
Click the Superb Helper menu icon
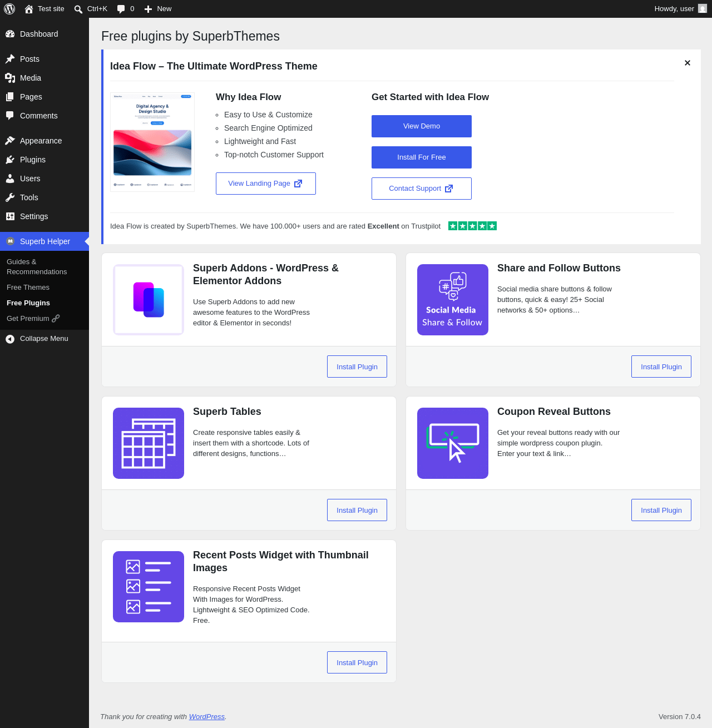click(x=10, y=241)
